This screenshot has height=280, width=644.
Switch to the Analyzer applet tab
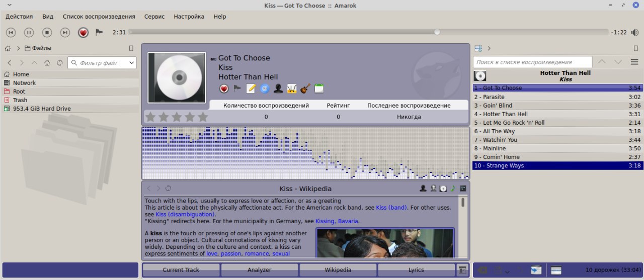[x=259, y=270]
